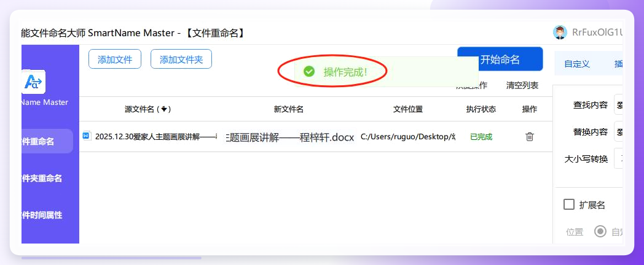Click the Word document icon in file row

[x=87, y=136]
